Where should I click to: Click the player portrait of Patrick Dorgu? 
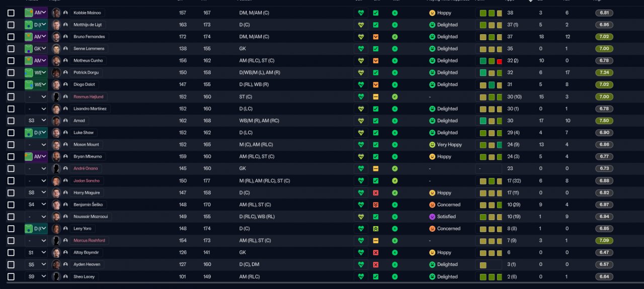coord(56,72)
